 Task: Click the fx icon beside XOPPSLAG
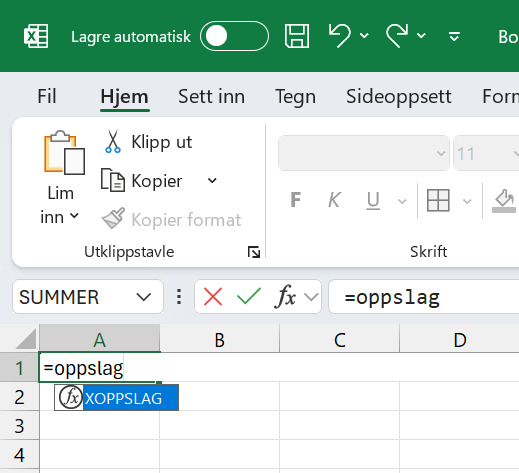[70, 397]
